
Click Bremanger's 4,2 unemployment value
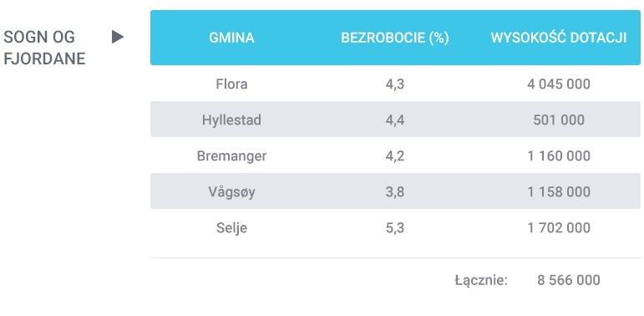tap(395, 156)
